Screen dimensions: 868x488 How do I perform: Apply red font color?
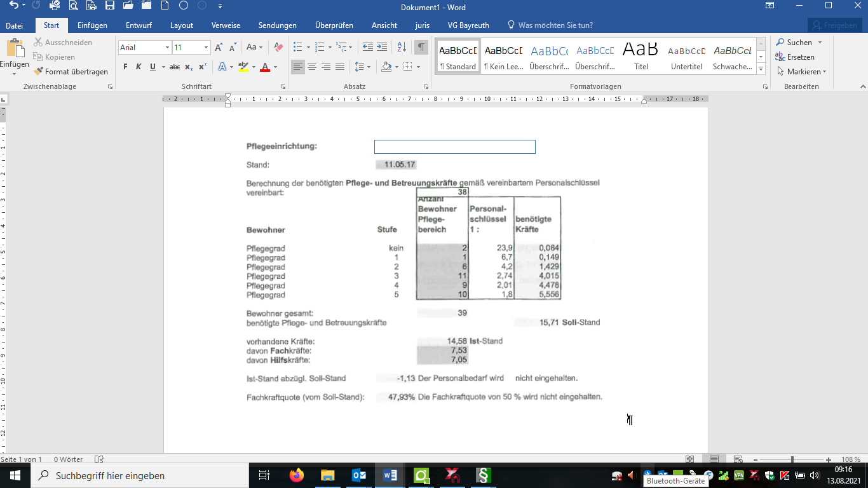[x=266, y=67]
